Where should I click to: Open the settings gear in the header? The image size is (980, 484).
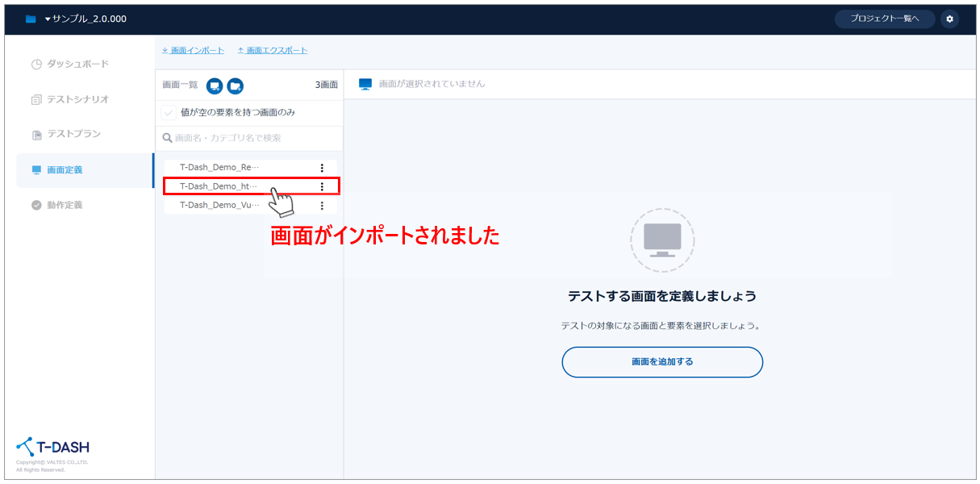[949, 19]
